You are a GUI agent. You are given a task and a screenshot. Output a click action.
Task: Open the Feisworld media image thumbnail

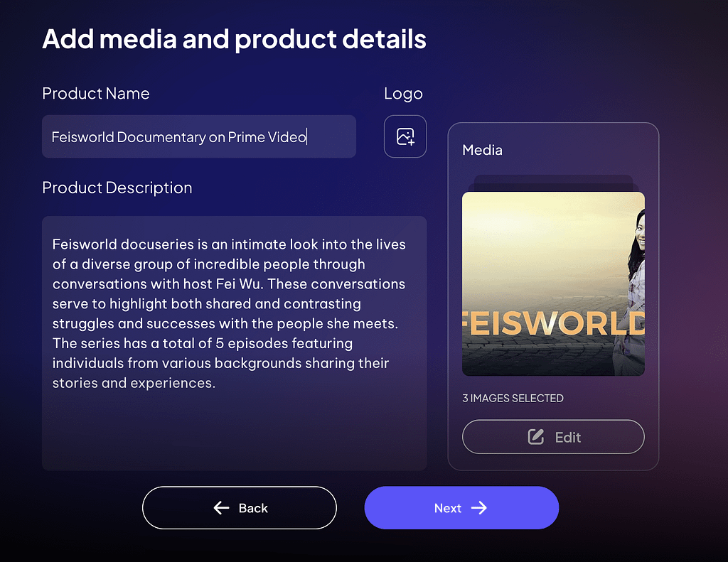(553, 283)
